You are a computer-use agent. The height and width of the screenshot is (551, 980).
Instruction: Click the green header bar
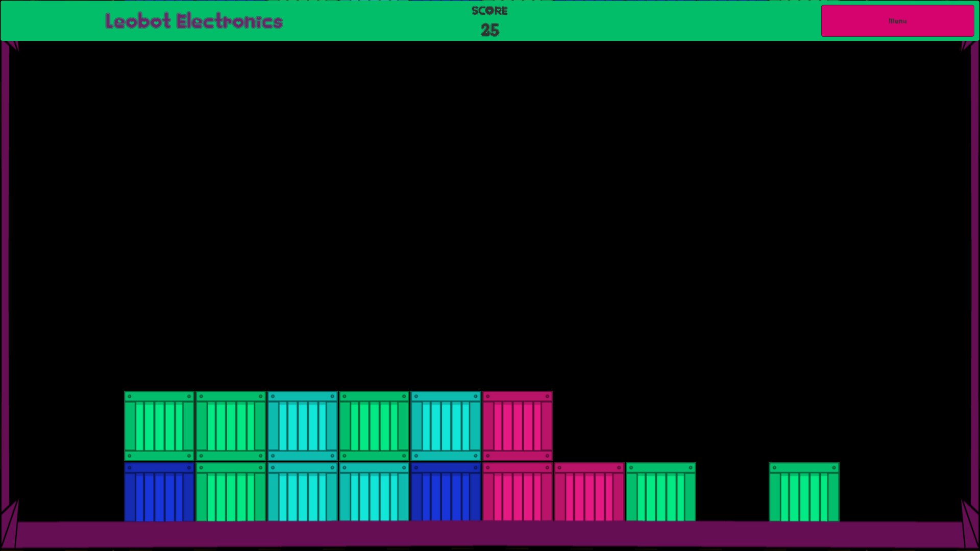coord(357,20)
